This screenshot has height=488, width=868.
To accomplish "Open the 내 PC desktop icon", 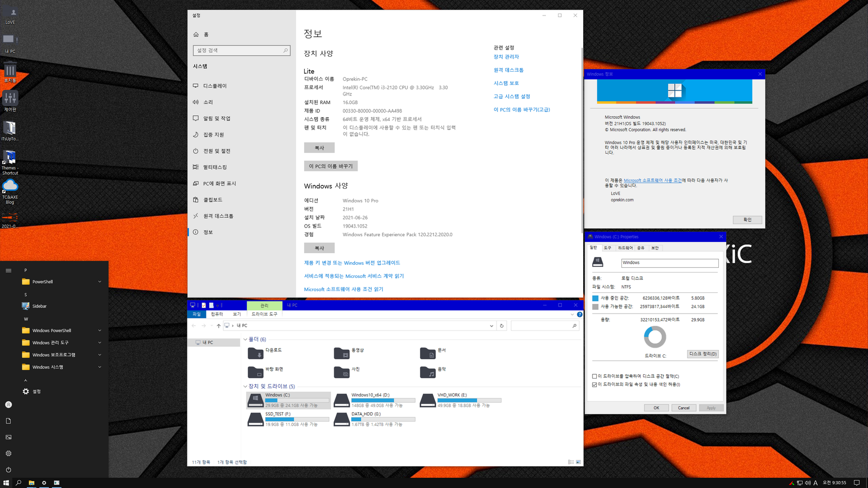I will (10, 43).
